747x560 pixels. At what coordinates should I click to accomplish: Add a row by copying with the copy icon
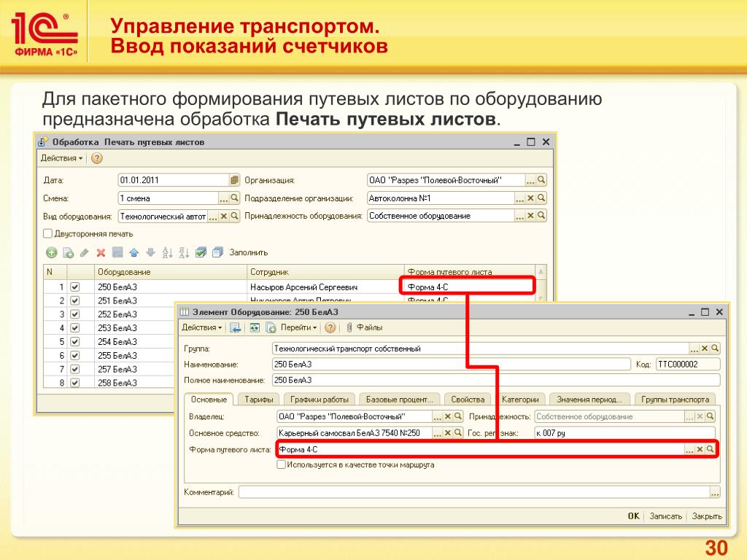tap(68, 252)
